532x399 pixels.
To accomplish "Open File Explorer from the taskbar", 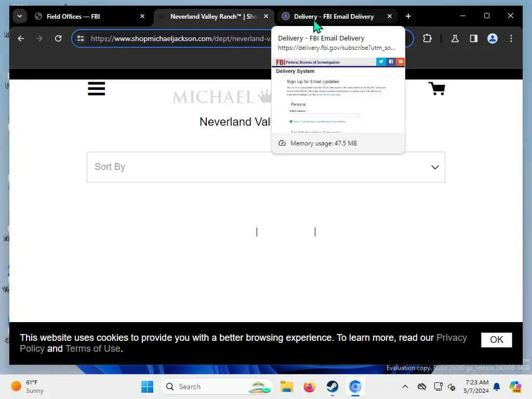I will pos(287,387).
